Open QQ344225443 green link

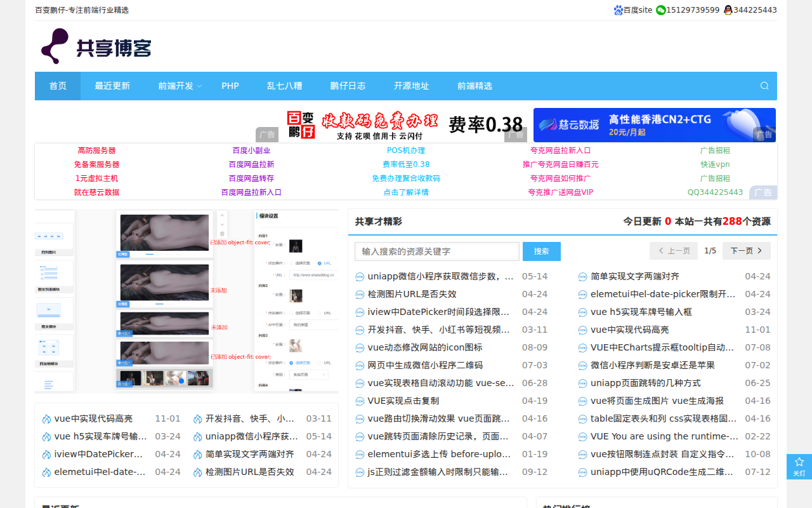click(x=715, y=192)
